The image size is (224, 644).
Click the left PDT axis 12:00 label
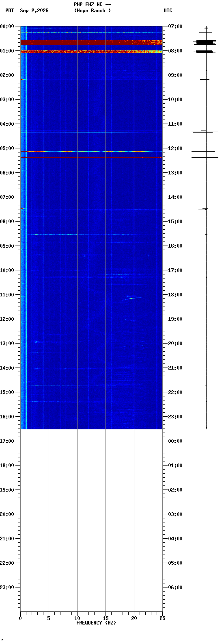(x=7, y=319)
